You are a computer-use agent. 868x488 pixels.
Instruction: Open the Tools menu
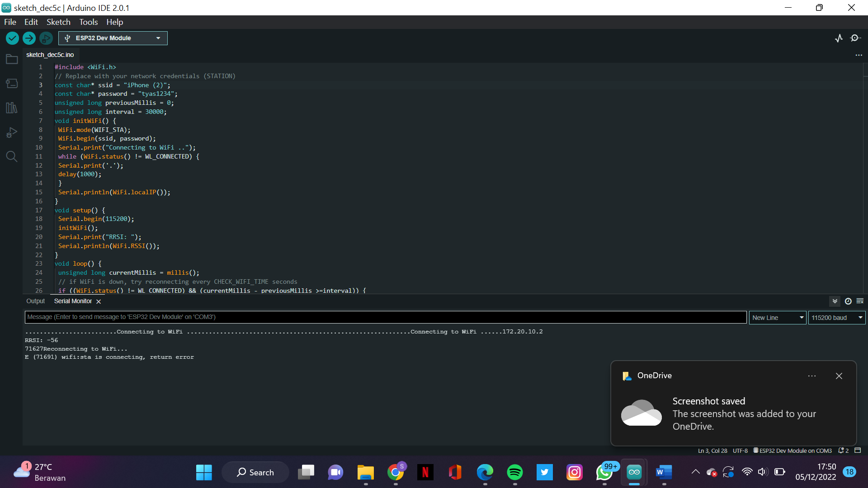click(88, 22)
